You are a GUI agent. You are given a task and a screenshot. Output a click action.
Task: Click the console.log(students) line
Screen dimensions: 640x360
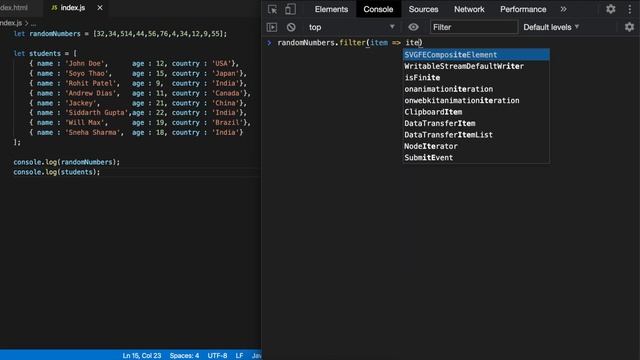(x=56, y=172)
